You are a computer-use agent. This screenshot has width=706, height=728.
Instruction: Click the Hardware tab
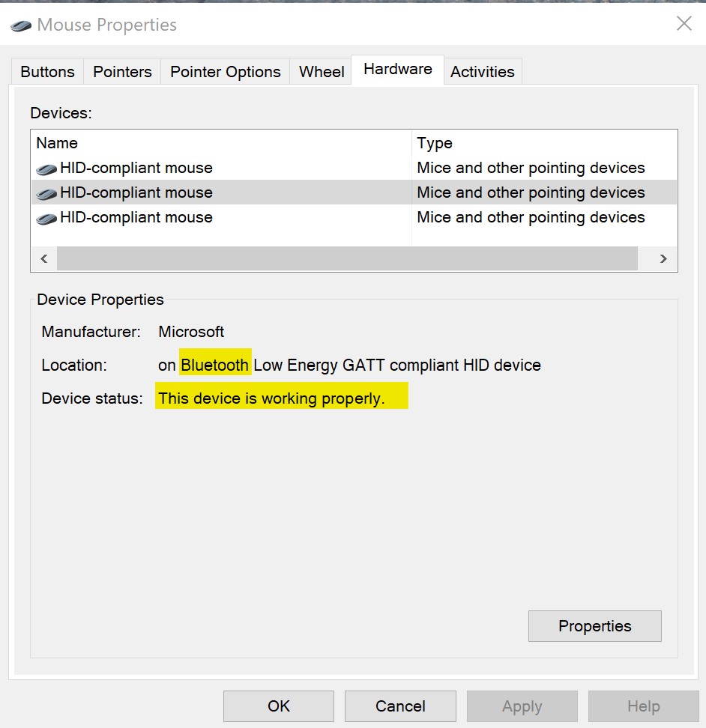click(x=397, y=69)
